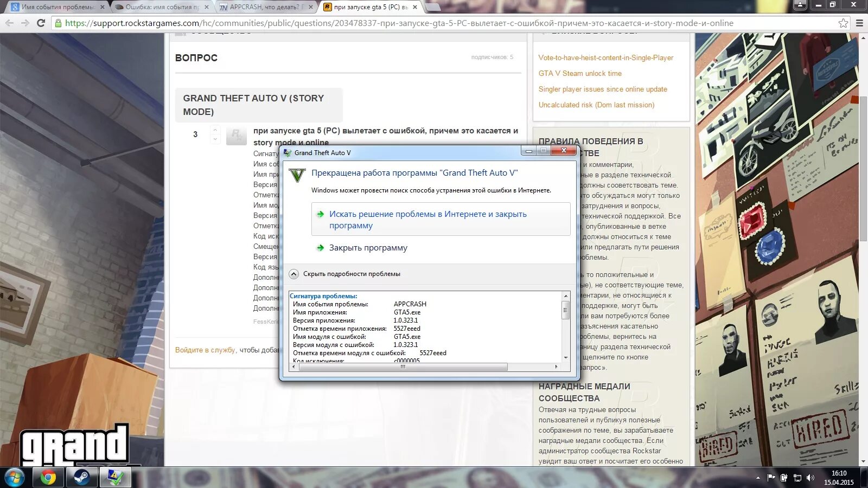Click the Войдите в службу link
The width and height of the screenshot is (868, 488).
[205, 350]
